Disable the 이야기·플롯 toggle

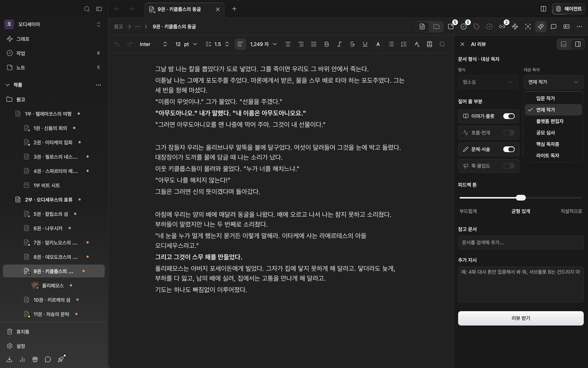(x=509, y=116)
